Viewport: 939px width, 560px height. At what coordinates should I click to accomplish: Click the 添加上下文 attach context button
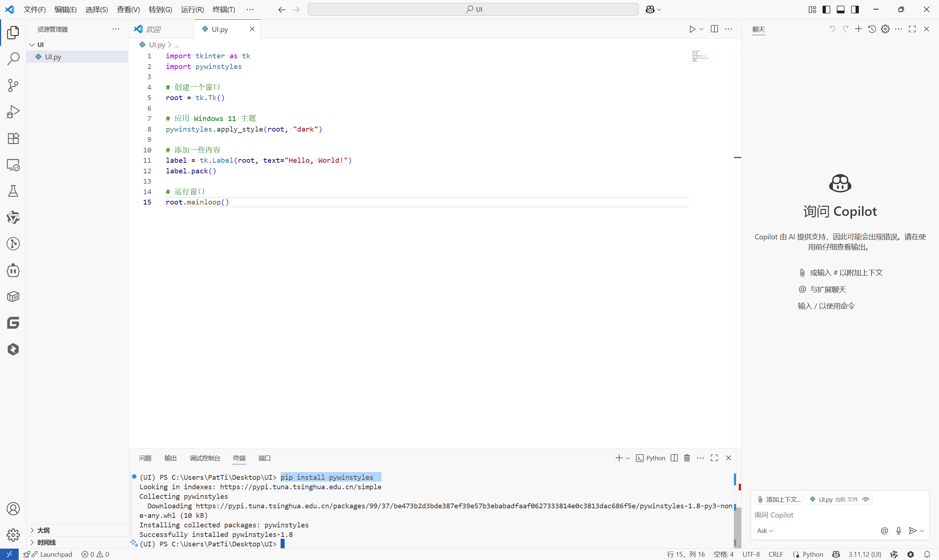pyautogui.click(x=779, y=500)
